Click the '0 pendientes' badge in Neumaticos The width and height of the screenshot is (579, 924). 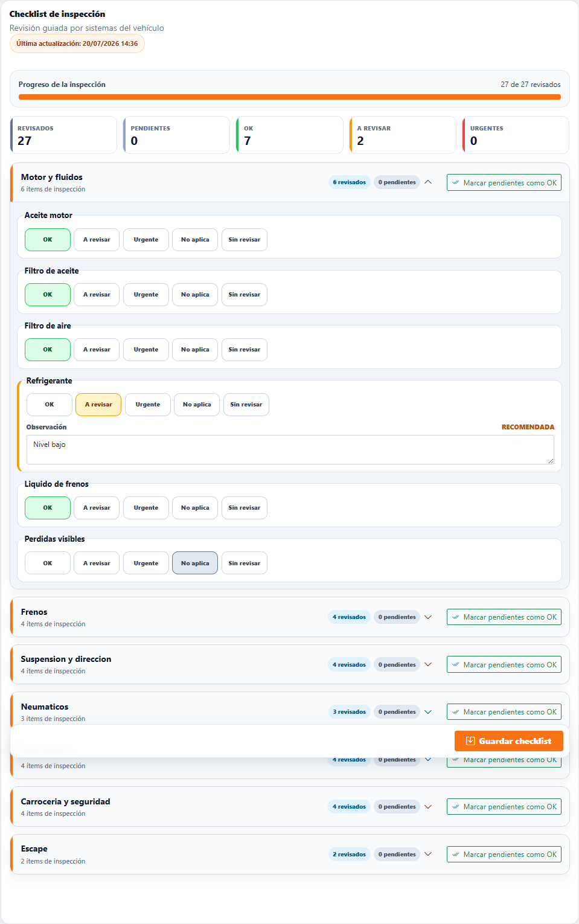click(397, 712)
